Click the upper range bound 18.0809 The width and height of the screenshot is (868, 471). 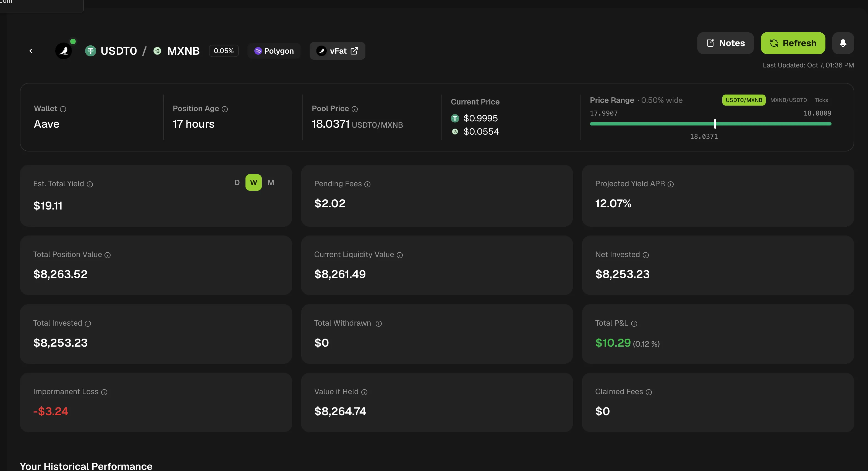point(817,113)
